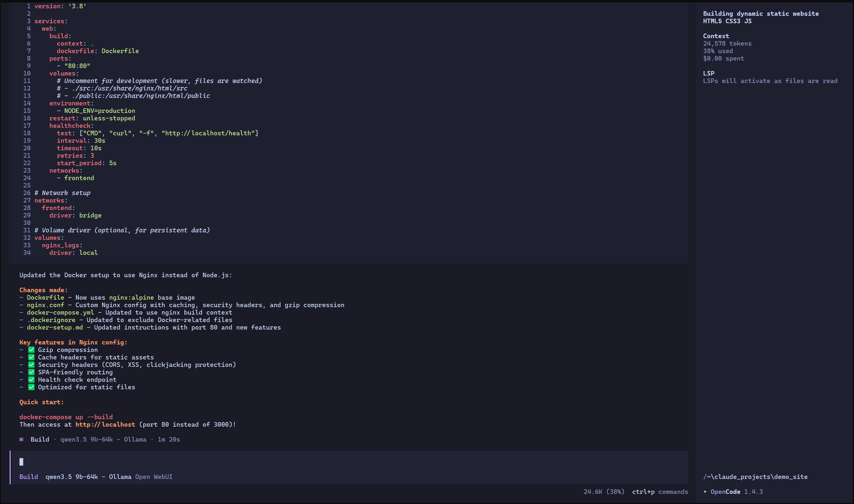The width and height of the screenshot is (854, 504).
Task: Click 'interval: 30s' line
Action: 81,141
